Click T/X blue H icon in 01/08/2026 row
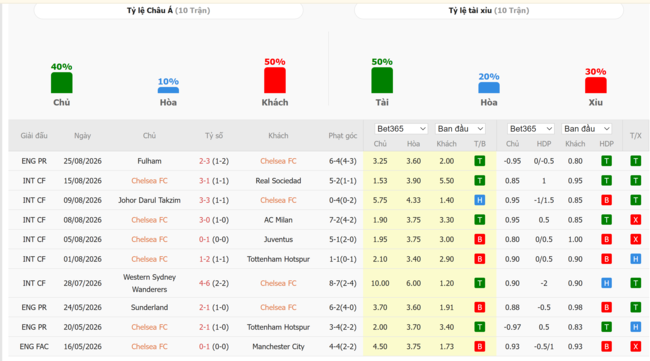 pyautogui.click(x=635, y=259)
